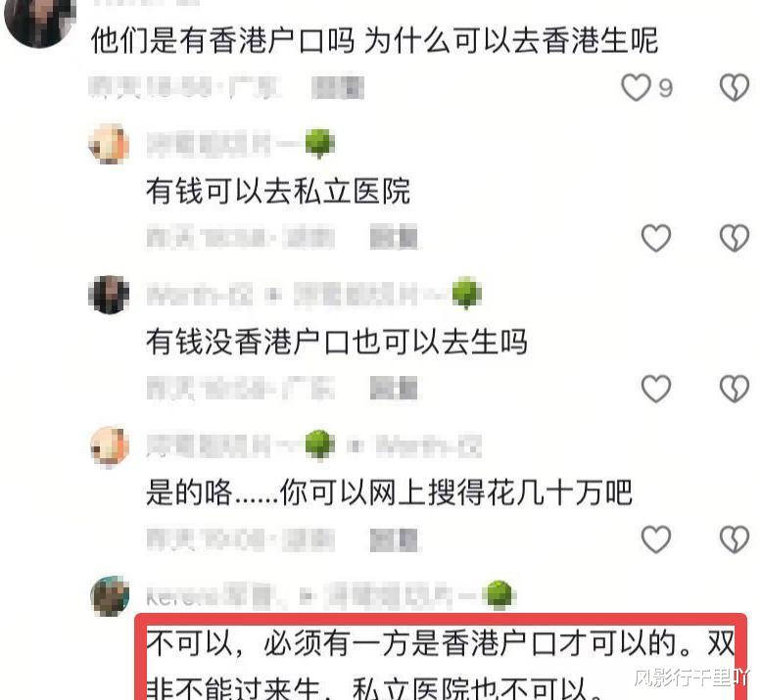Like the reply 有钱可以去私立医院
Screen dimensions: 761x700
pos(656,238)
